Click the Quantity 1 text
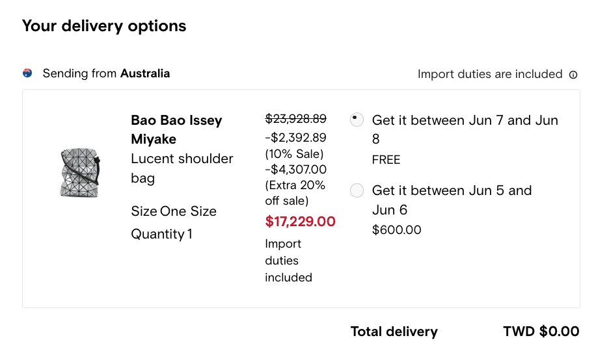 161,234
